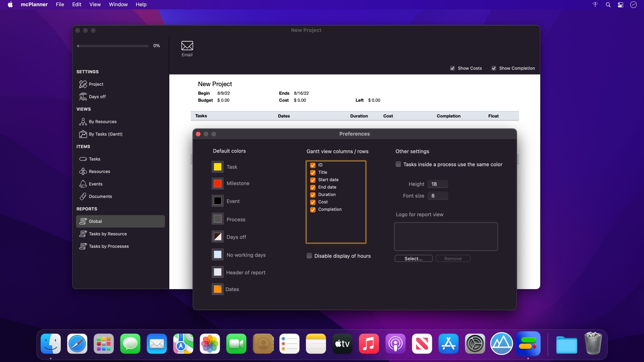Click the Height input field
Viewport: 644px width, 362px height.
[x=438, y=184]
